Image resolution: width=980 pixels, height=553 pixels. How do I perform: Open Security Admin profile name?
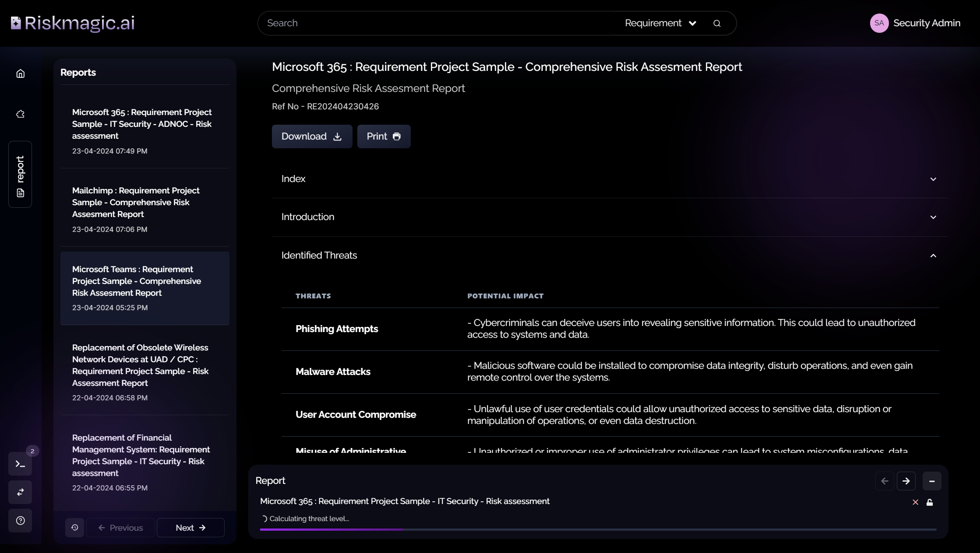click(x=927, y=23)
